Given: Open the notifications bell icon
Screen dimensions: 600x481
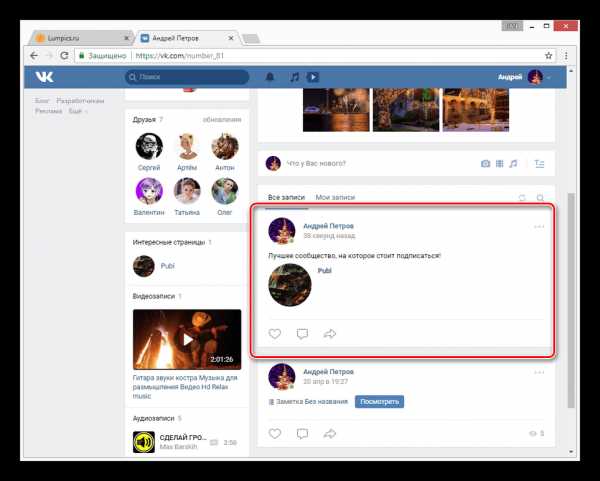Looking at the screenshot, I should pyautogui.click(x=270, y=77).
